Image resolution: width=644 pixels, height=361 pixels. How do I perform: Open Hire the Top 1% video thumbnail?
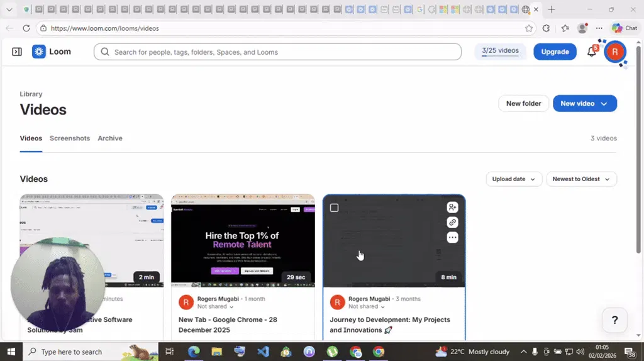[x=243, y=241]
